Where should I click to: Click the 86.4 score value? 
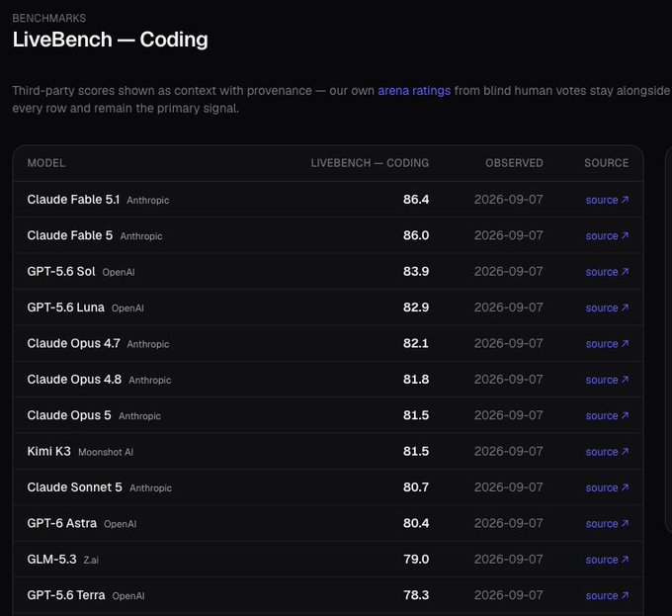[x=416, y=200]
